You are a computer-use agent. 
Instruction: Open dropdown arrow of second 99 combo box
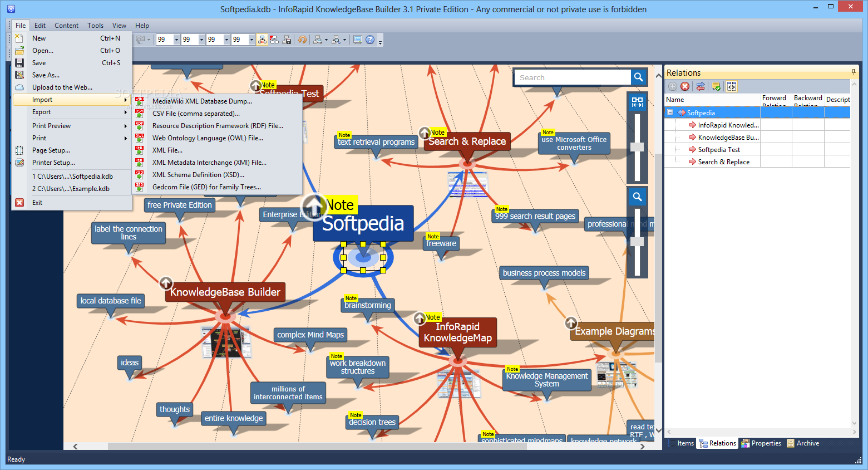click(x=201, y=40)
